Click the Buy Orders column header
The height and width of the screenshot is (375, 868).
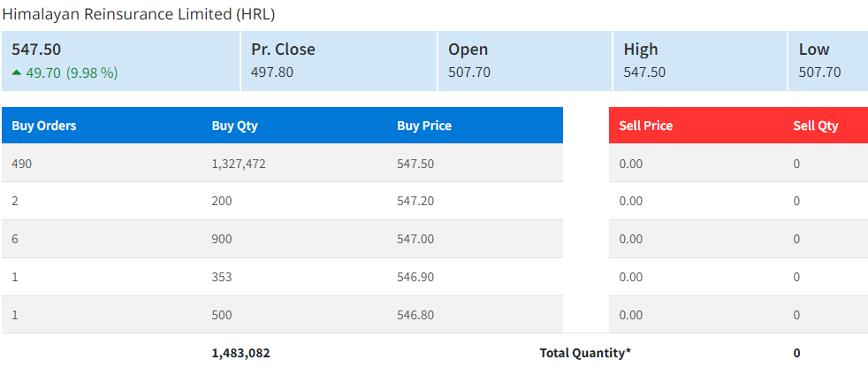click(x=44, y=126)
